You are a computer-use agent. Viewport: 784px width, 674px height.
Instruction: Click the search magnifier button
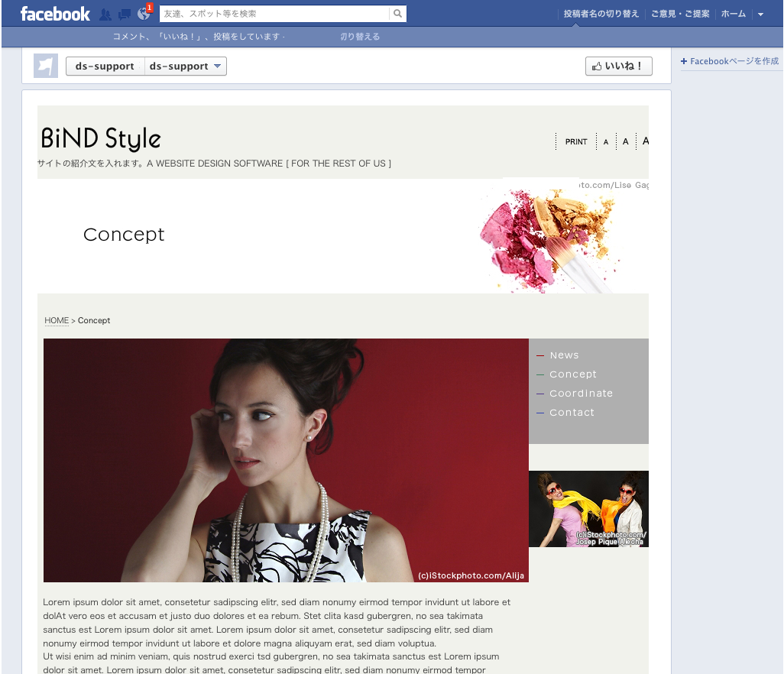tap(397, 14)
